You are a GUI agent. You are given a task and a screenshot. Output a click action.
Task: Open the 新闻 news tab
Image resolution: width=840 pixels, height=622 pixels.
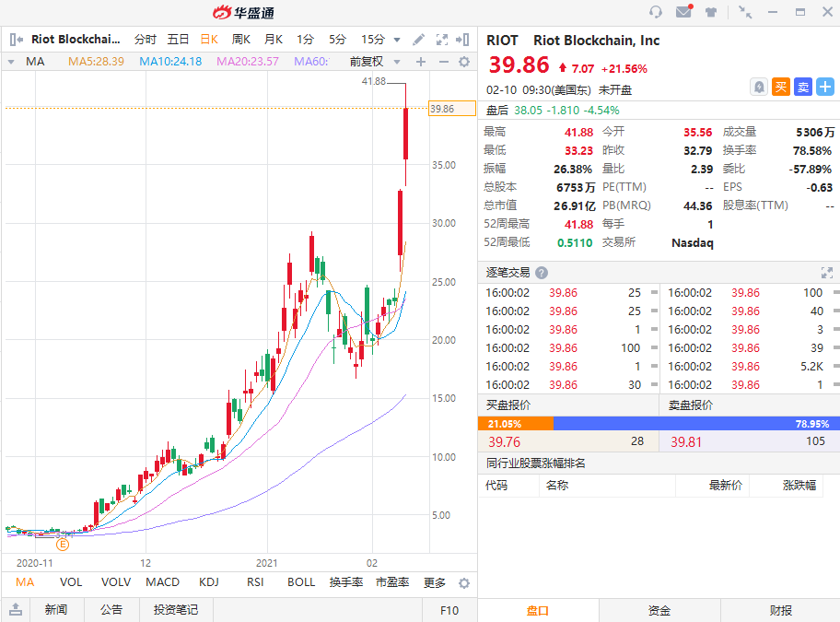click(56, 610)
